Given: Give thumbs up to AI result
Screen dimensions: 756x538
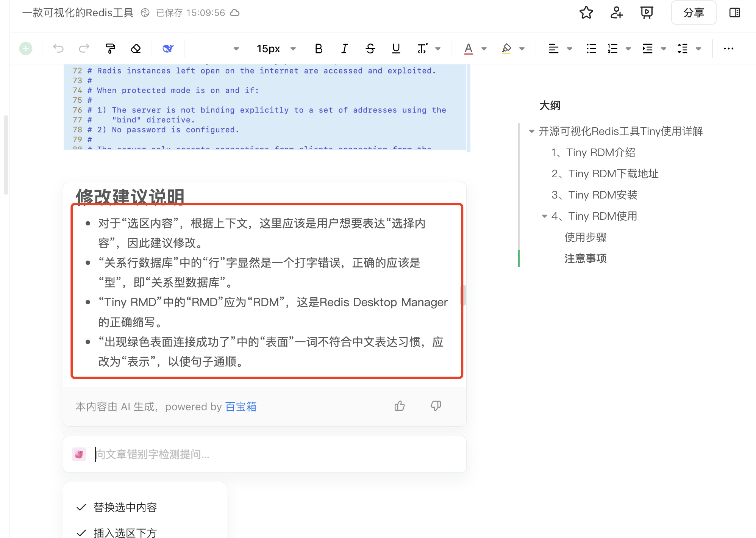Looking at the screenshot, I should tap(400, 406).
